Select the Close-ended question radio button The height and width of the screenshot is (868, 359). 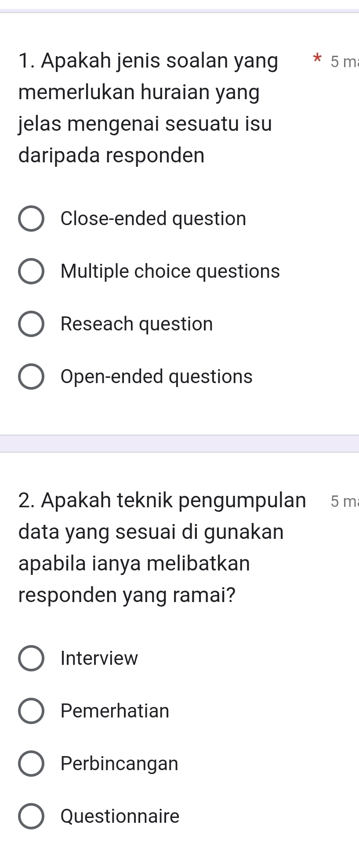point(31,219)
